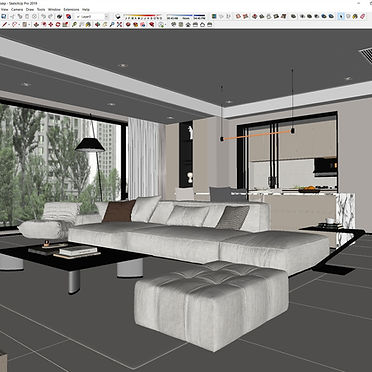Open the View menu
372x372 pixels.
click(x=4, y=9)
